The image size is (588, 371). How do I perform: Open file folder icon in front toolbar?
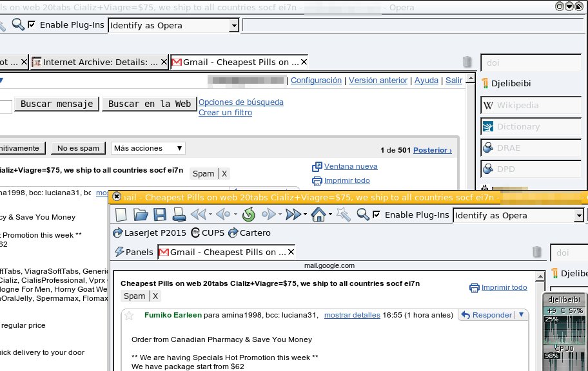[141, 214]
